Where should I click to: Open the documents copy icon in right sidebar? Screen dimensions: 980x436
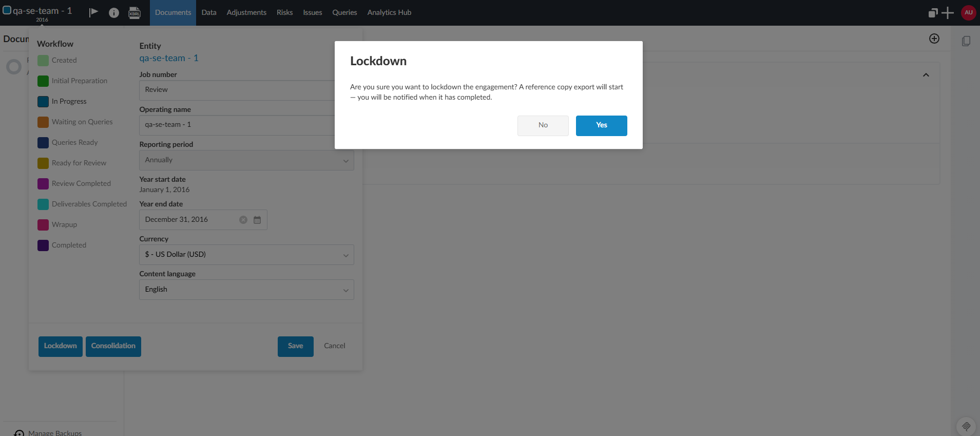pyautogui.click(x=966, y=41)
